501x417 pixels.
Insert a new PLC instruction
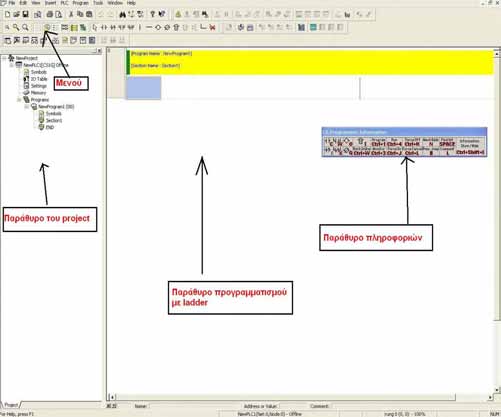click(176, 27)
